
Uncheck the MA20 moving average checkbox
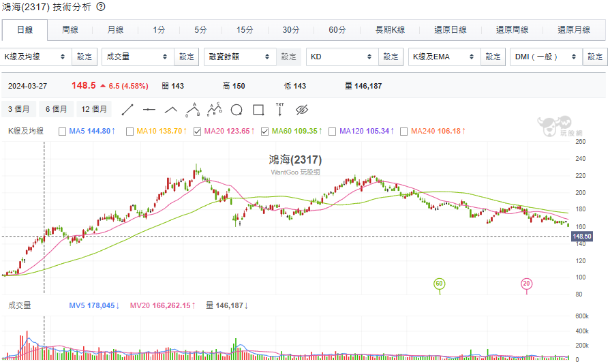198,131
